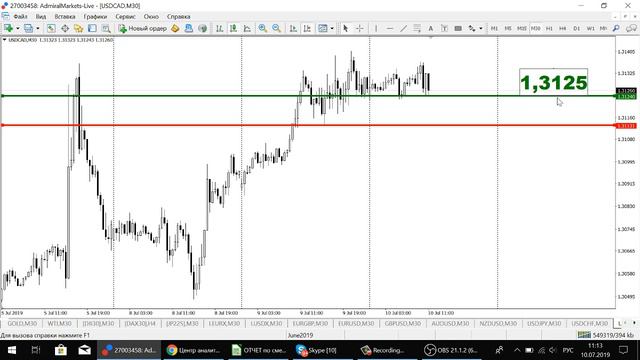Switch timeframe to M5
The height and width of the screenshot is (360, 640).
(508, 28)
